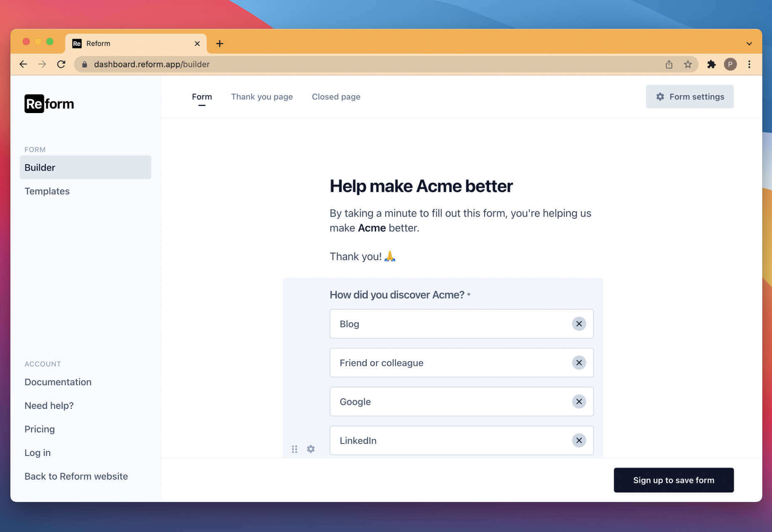Screen dimensions: 772x532
Task: Click Sign up to save form
Action: tap(673, 480)
